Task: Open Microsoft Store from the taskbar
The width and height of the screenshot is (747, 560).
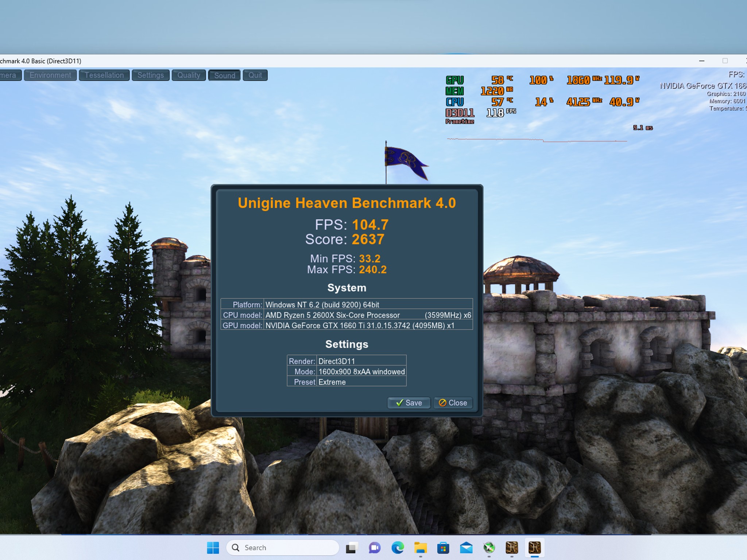Action: (443, 548)
